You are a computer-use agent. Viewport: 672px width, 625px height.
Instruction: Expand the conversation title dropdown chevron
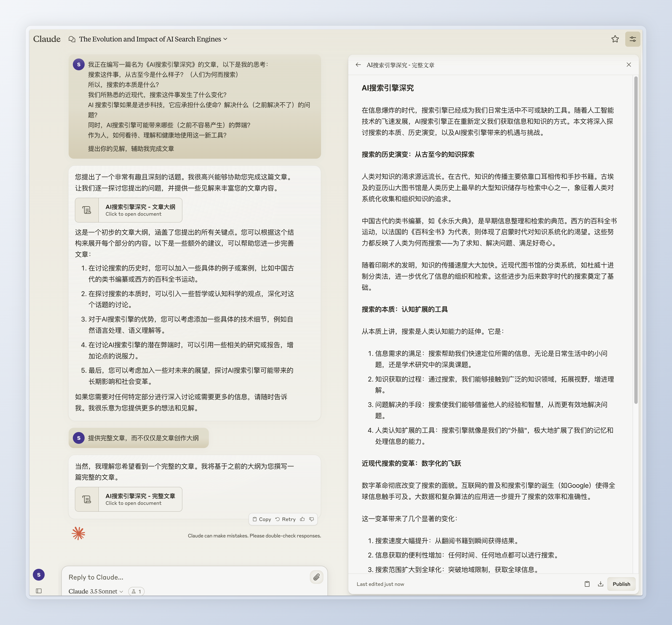pyautogui.click(x=225, y=39)
